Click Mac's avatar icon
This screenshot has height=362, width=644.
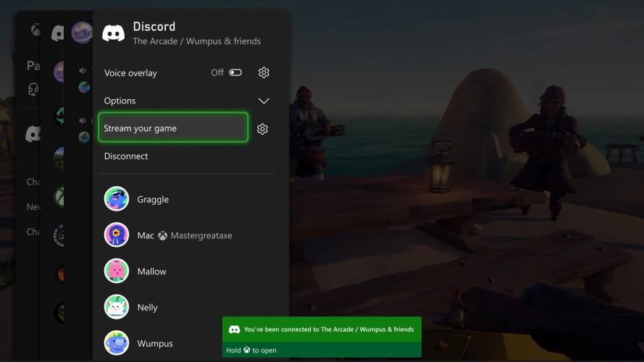(x=117, y=235)
